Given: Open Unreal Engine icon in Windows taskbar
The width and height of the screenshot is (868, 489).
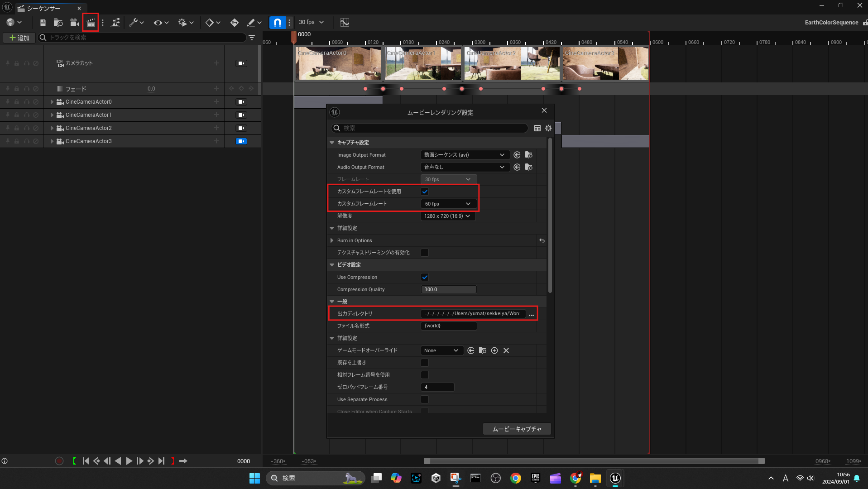Looking at the screenshot, I should click(x=615, y=478).
